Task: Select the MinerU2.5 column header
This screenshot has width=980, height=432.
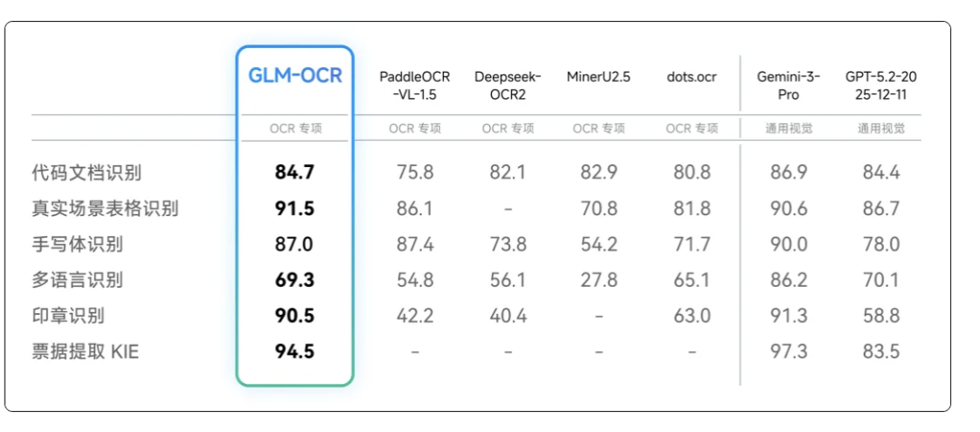Action: tap(599, 77)
